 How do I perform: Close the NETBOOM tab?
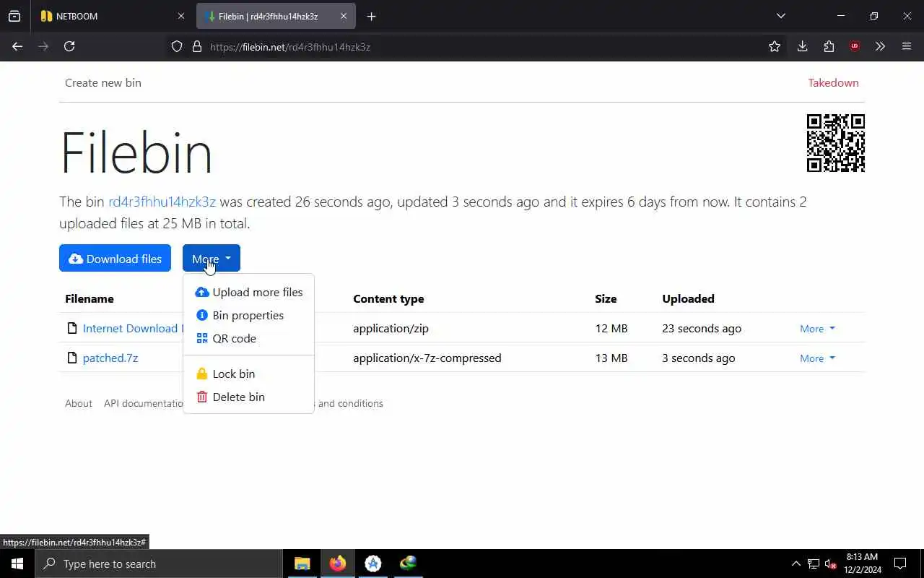[x=180, y=16]
